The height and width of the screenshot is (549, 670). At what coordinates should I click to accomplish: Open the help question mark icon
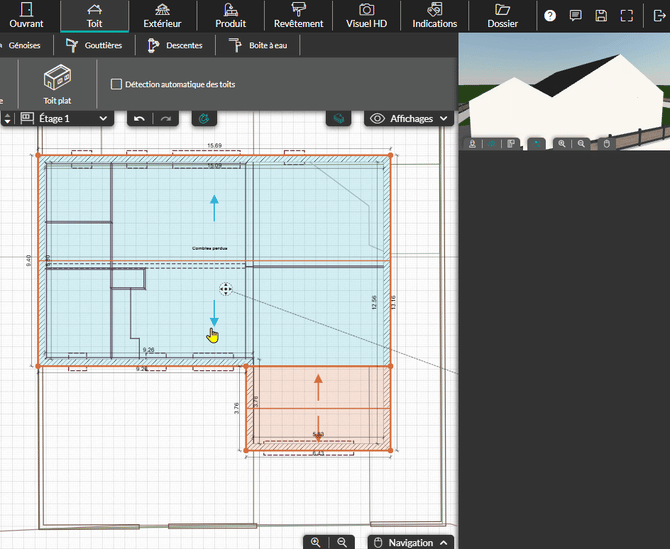pyautogui.click(x=550, y=15)
